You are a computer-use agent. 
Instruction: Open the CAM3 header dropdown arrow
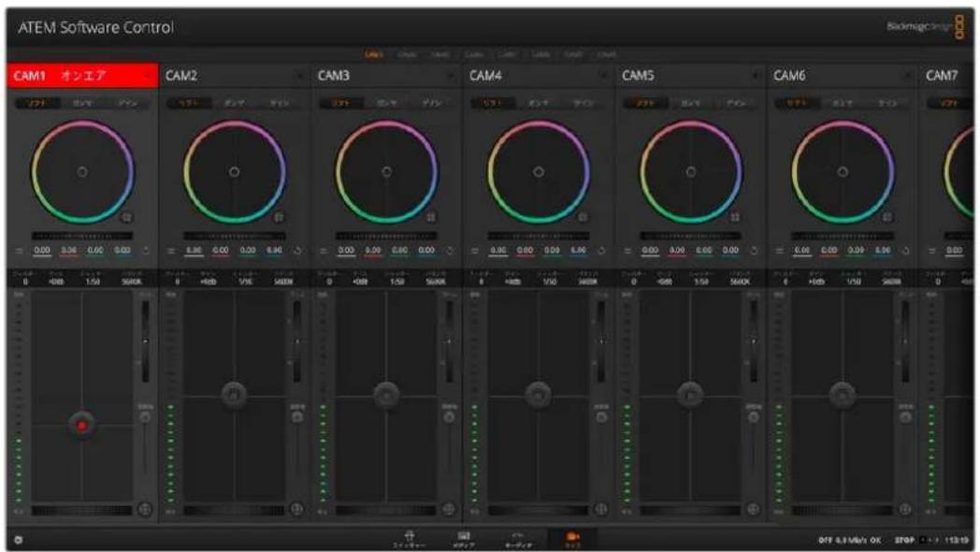(x=452, y=77)
